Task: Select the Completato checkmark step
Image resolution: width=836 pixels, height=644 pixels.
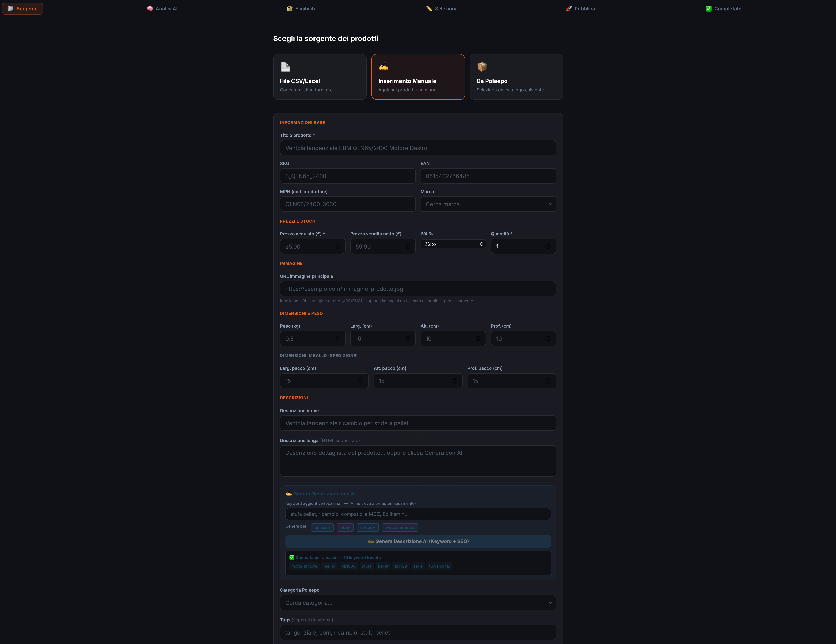Action: (723, 9)
